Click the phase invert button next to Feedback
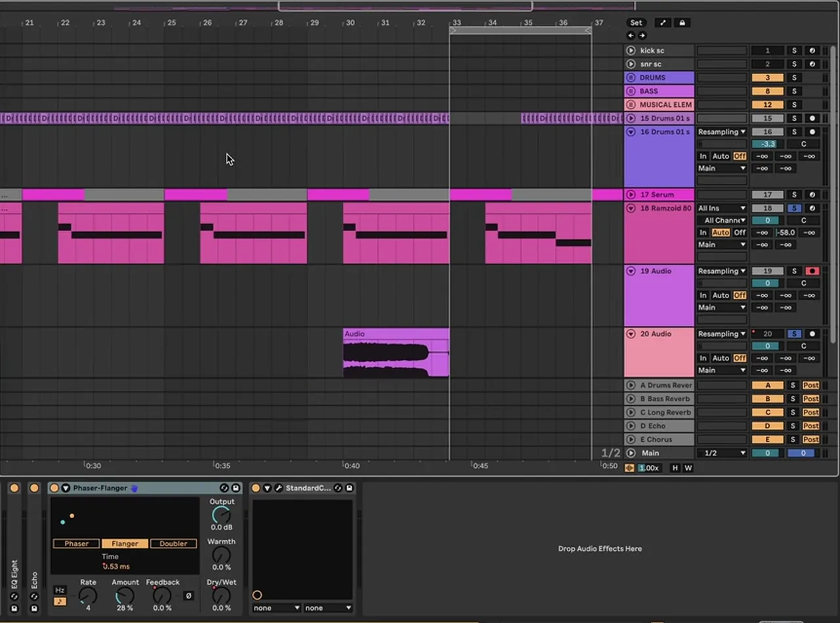Viewport: 840px width, 623px height. pos(188,596)
